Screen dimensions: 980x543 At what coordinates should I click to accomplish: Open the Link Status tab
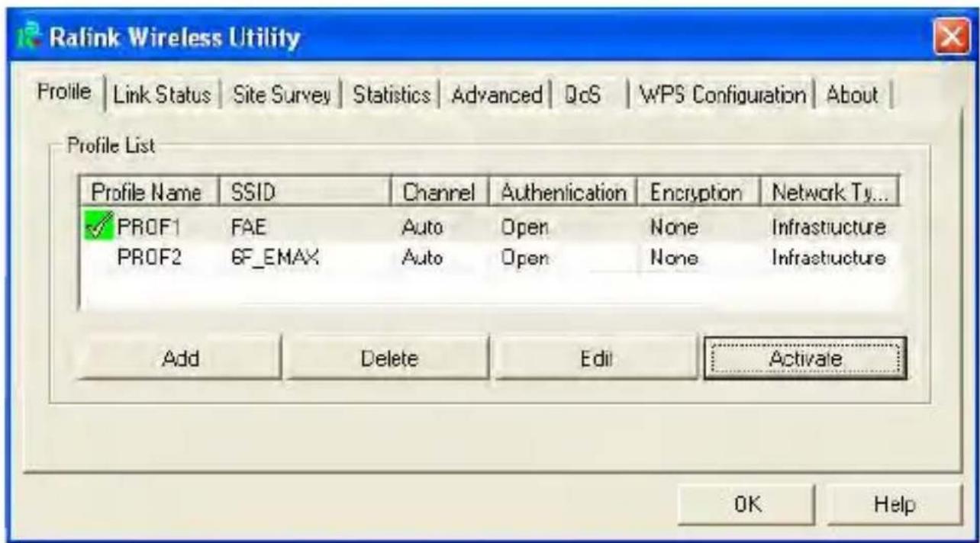click(162, 95)
